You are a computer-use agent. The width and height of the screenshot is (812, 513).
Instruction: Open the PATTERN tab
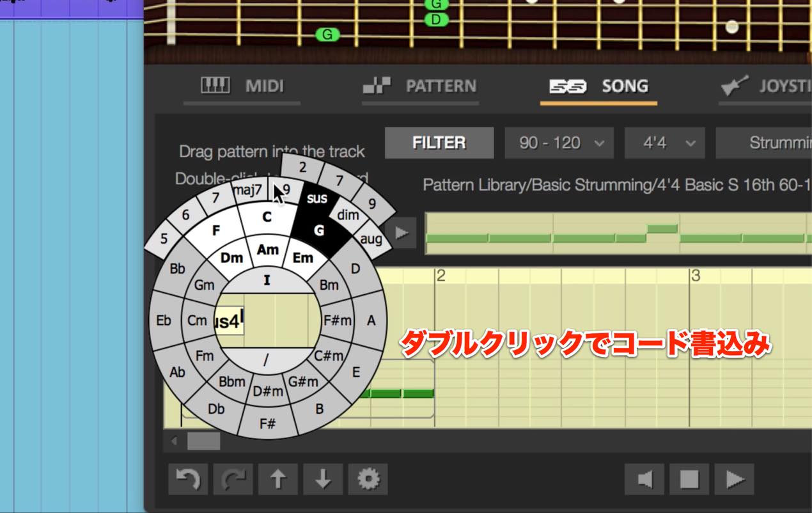coord(419,86)
